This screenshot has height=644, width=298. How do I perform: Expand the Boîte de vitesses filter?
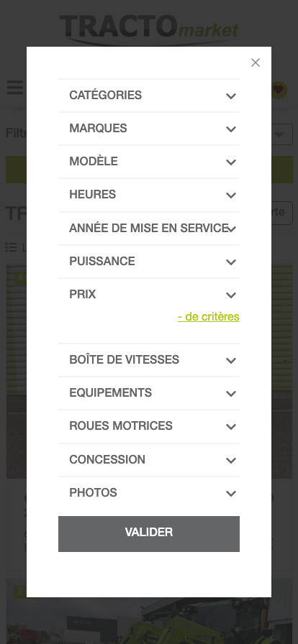coord(148,360)
